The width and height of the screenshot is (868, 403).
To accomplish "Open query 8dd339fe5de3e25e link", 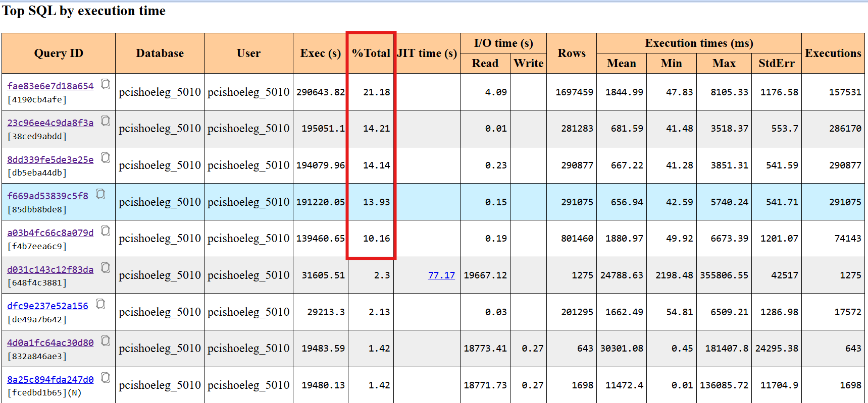I will pyautogui.click(x=50, y=160).
